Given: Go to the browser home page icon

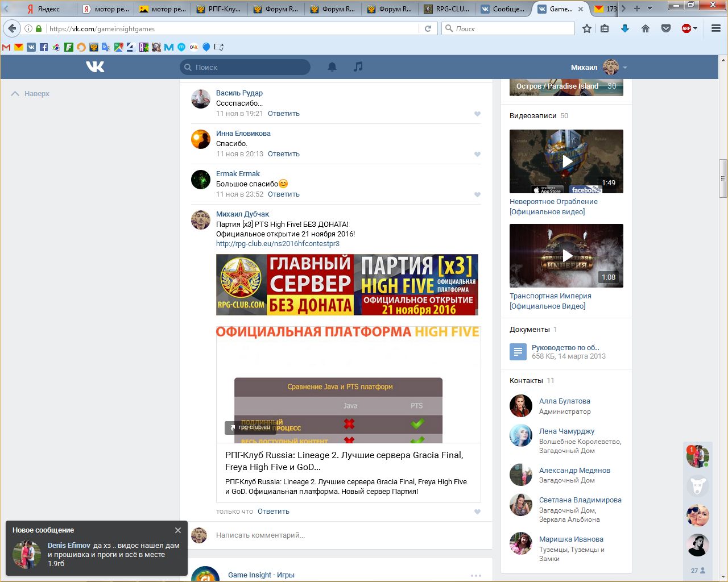Looking at the screenshot, I should tap(646, 28).
